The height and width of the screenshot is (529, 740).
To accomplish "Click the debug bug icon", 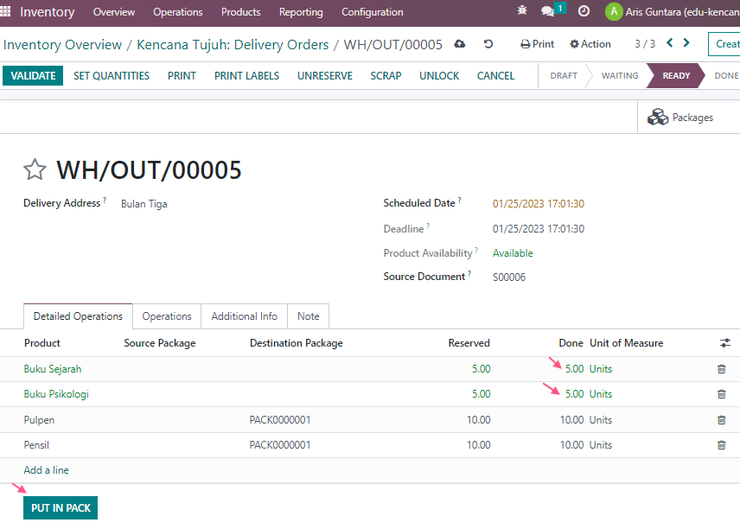I will 522,10.
